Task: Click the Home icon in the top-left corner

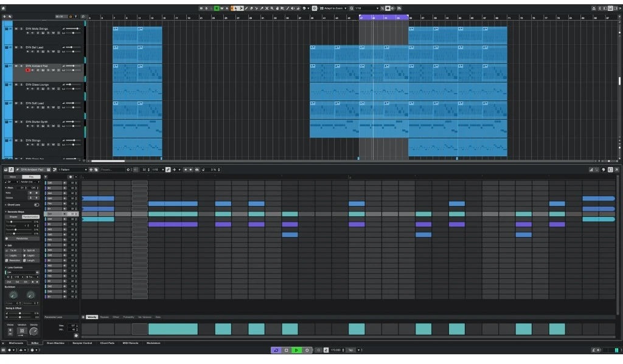Action: tap(3, 8)
